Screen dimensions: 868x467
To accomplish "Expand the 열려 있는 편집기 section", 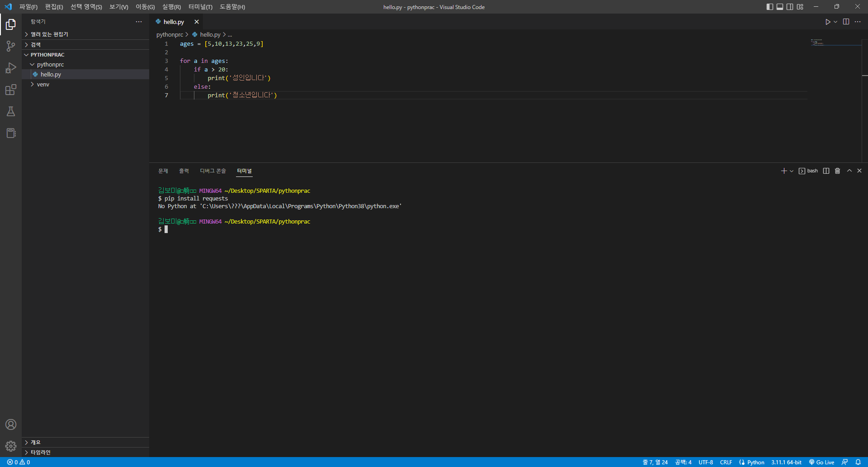I will click(x=85, y=34).
